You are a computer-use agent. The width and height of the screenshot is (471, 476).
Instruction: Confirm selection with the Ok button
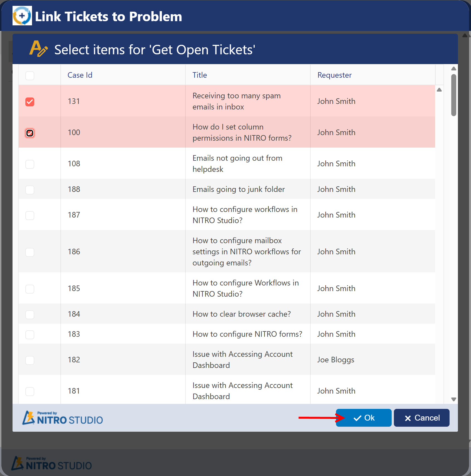[364, 418]
